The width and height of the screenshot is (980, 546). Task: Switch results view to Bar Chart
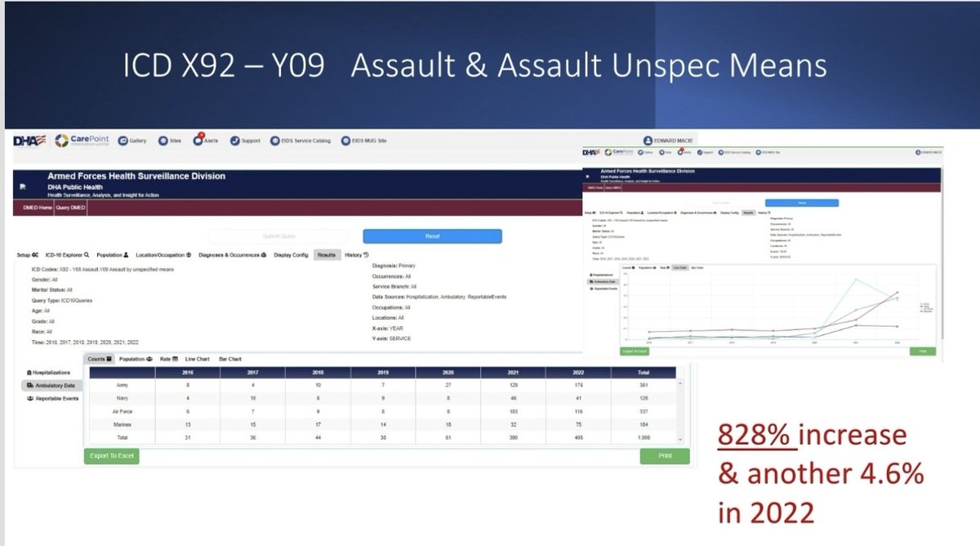[x=229, y=359]
